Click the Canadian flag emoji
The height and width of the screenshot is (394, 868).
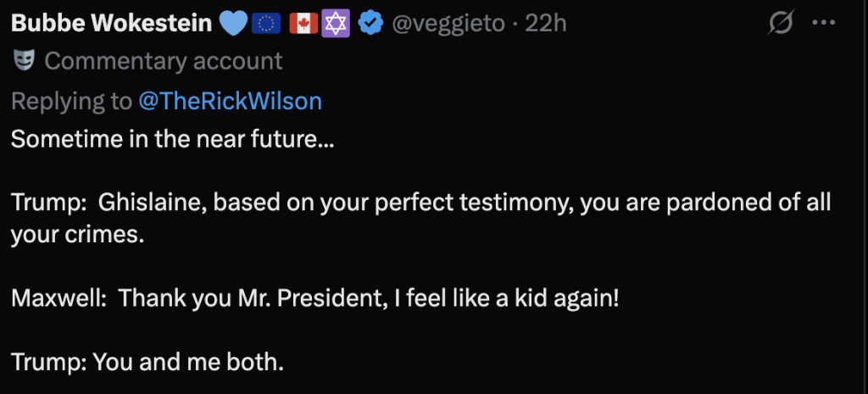tap(303, 24)
